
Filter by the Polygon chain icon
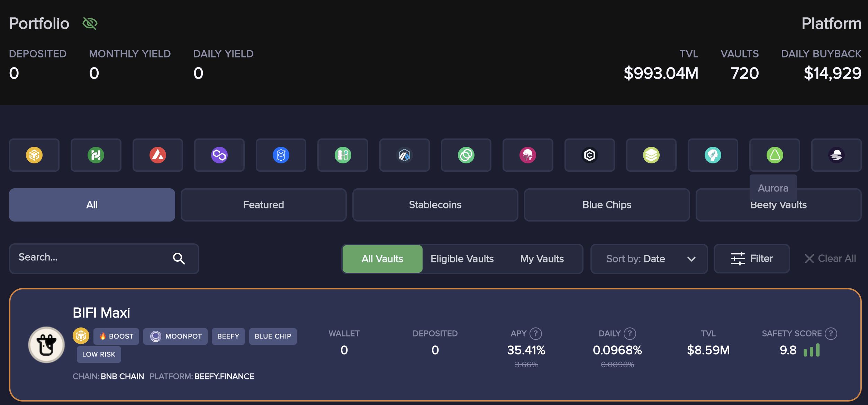click(x=219, y=155)
